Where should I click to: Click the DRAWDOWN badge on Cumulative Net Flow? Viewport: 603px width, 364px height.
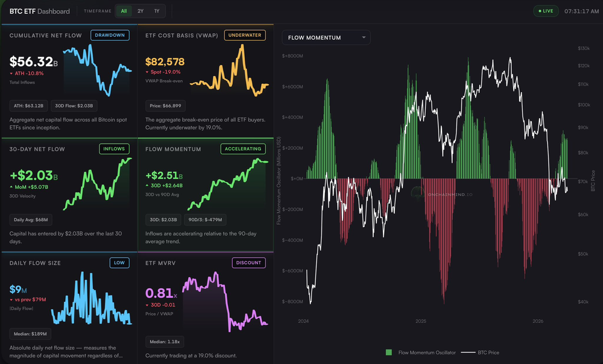(110, 35)
